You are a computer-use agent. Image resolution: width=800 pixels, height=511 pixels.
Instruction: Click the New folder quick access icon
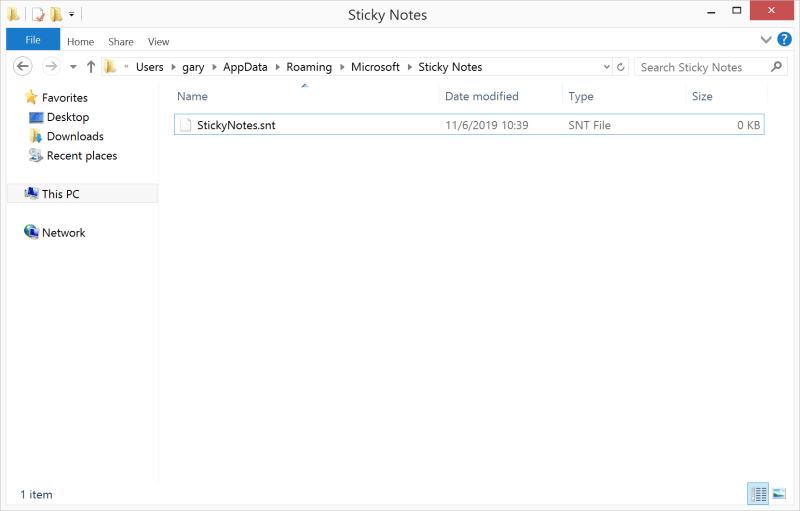(56, 14)
